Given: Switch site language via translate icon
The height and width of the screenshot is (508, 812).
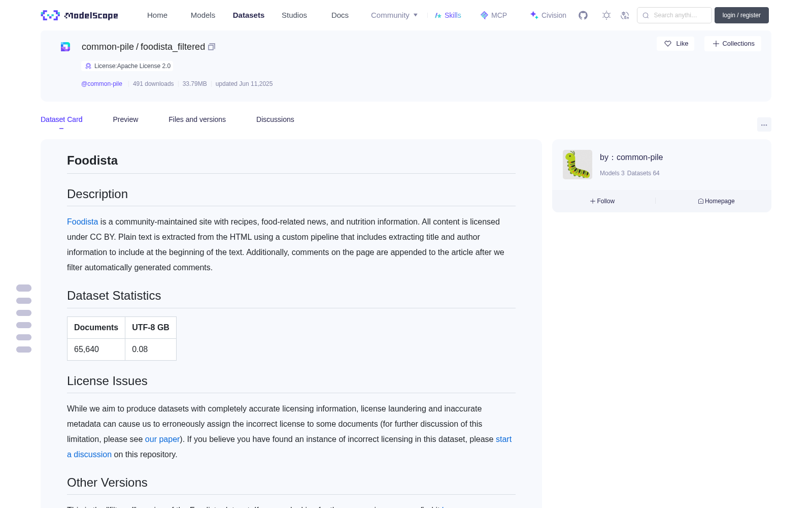Looking at the screenshot, I should tap(625, 15).
